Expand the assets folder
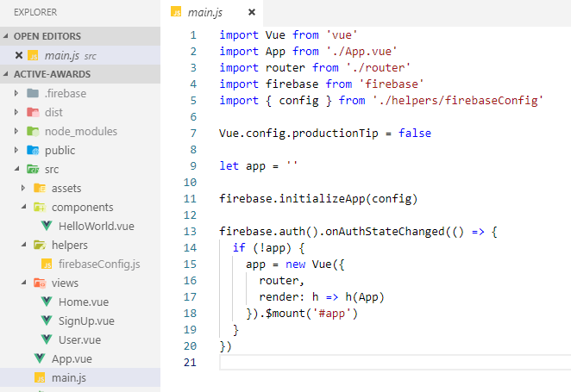 pyautogui.click(x=23, y=188)
